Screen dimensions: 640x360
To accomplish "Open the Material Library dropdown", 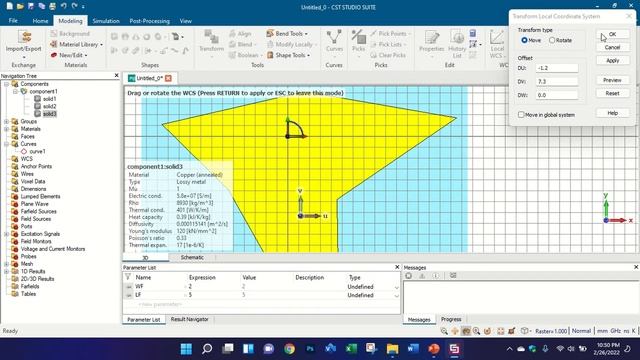I will 76,44.
